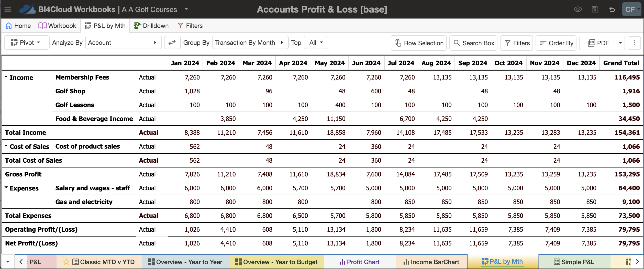Image resolution: width=644 pixels, height=269 pixels.
Task: Select Food & Beverage Income row label
Action: (94, 119)
